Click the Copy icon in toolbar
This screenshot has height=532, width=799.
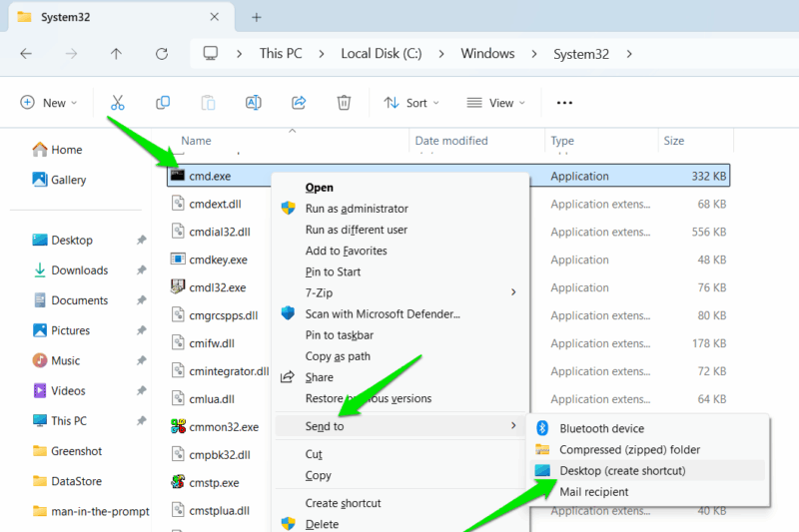coord(163,103)
